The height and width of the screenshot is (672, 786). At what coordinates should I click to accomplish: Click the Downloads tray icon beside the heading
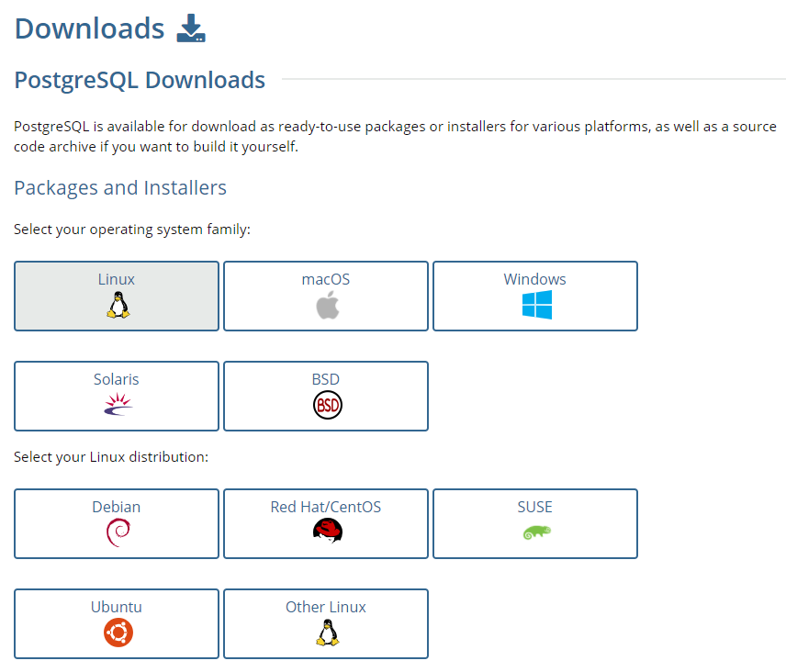[191, 28]
